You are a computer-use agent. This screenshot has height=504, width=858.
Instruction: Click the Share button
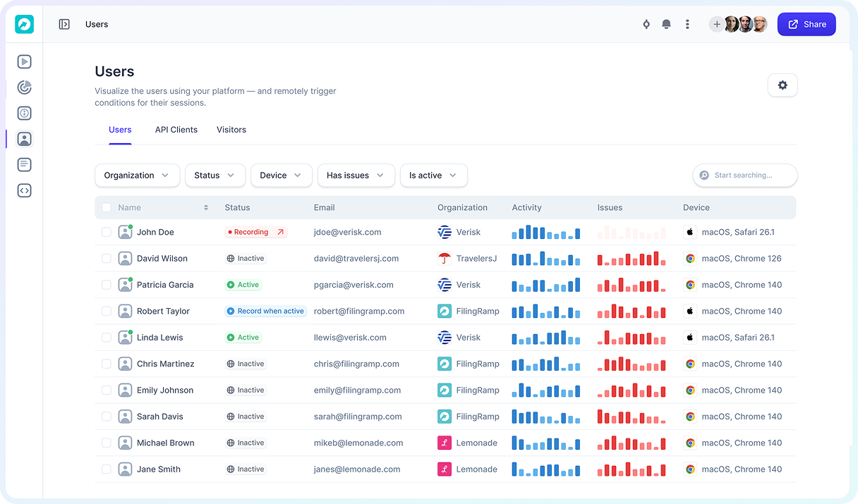pyautogui.click(x=806, y=23)
